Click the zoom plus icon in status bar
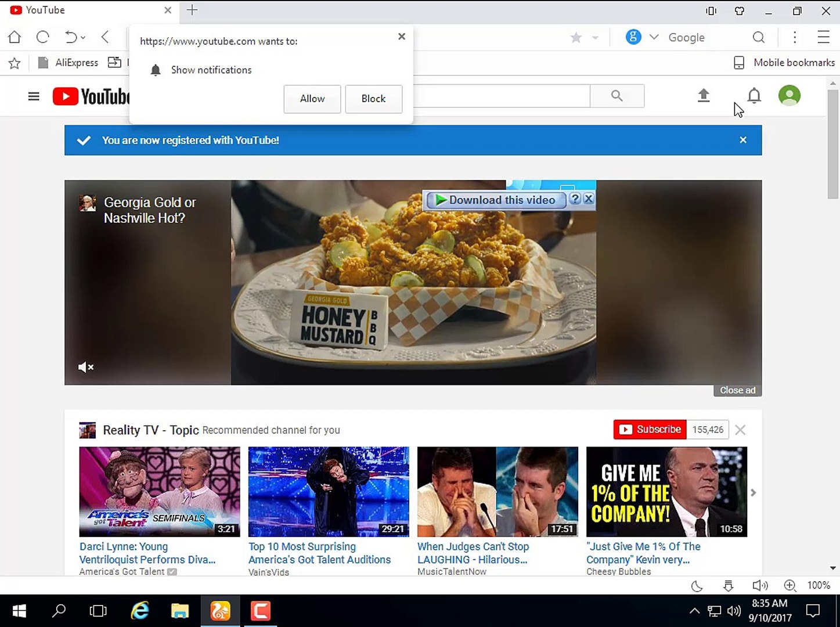This screenshot has width=840, height=627. point(789,586)
